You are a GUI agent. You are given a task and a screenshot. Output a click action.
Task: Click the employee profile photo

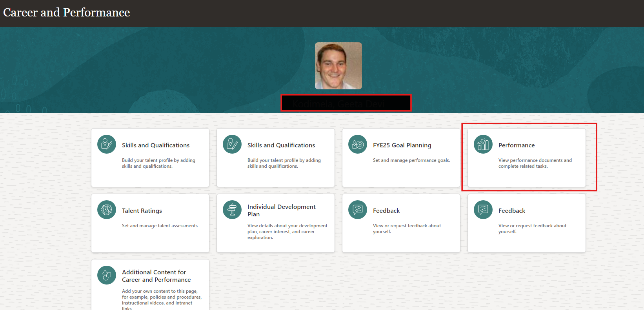point(338,66)
